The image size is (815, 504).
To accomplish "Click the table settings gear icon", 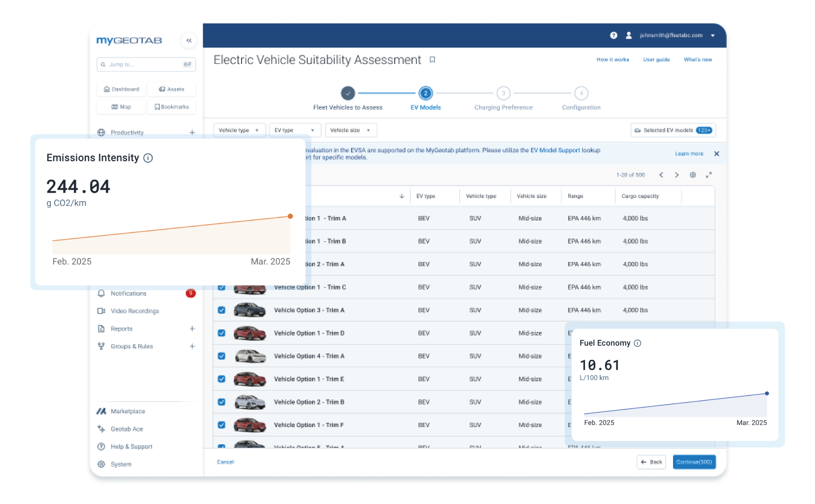I will (x=693, y=175).
